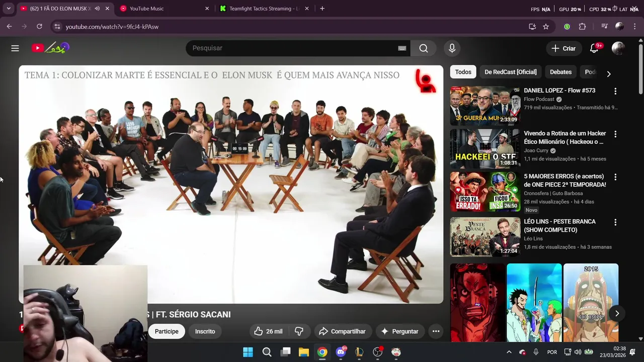
Task: Open Discord from the taskbar
Action: click(341, 352)
